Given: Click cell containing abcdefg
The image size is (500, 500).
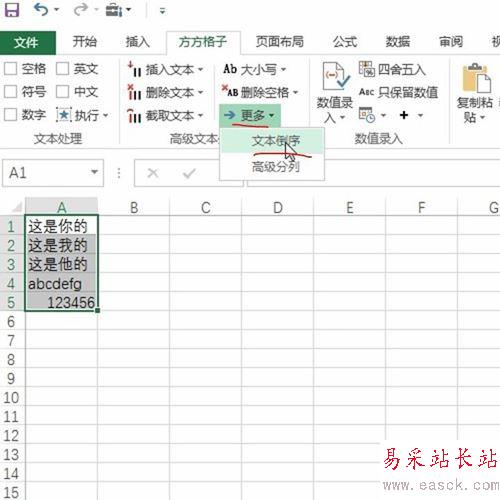Looking at the screenshot, I should 61,283.
